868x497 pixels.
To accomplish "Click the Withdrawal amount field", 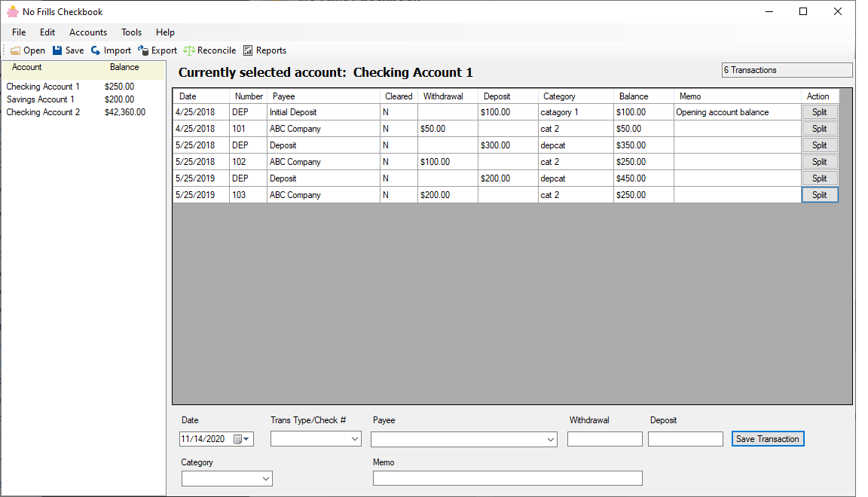I will pyautogui.click(x=604, y=438).
